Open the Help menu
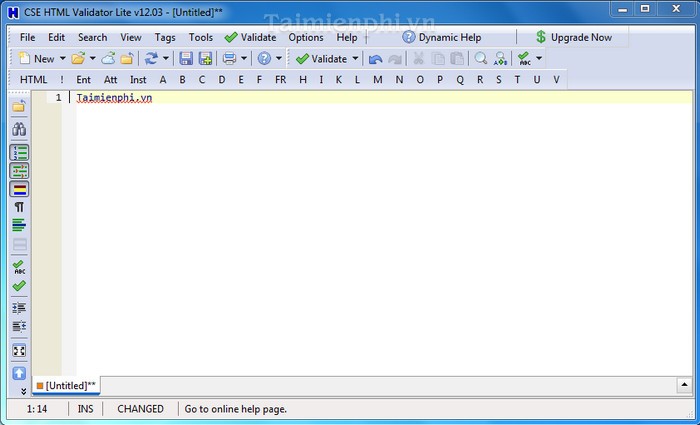 [x=347, y=38]
